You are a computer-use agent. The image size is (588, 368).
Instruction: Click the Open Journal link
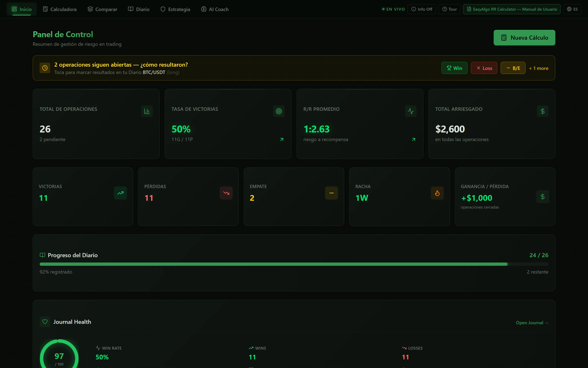(x=532, y=323)
